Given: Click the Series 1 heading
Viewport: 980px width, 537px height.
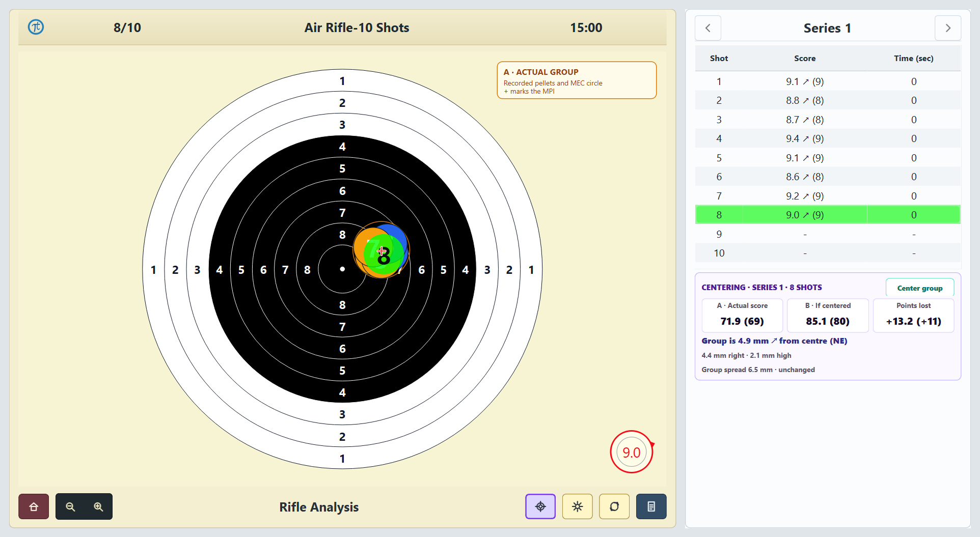Looking at the screenshot, I should point(827,28).
